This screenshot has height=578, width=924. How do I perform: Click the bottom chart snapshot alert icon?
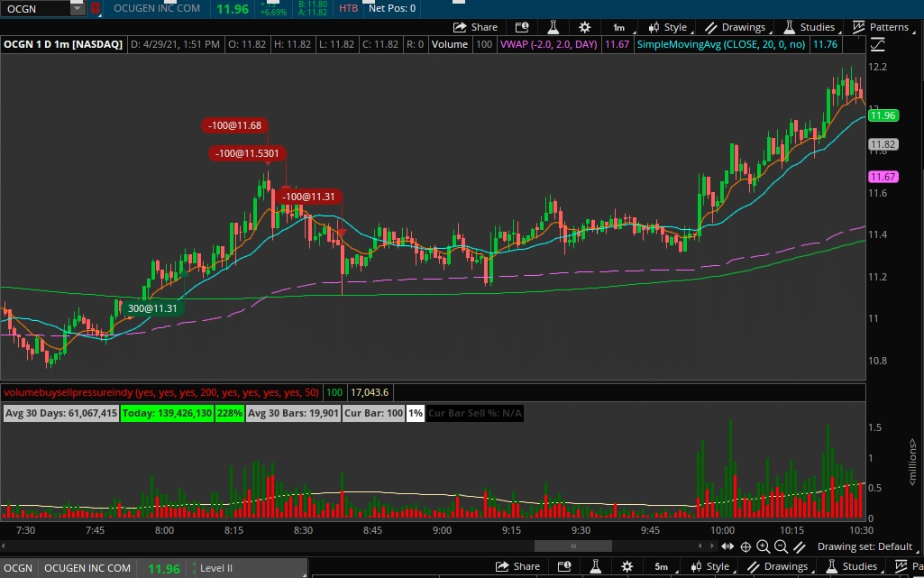point(564,566)
